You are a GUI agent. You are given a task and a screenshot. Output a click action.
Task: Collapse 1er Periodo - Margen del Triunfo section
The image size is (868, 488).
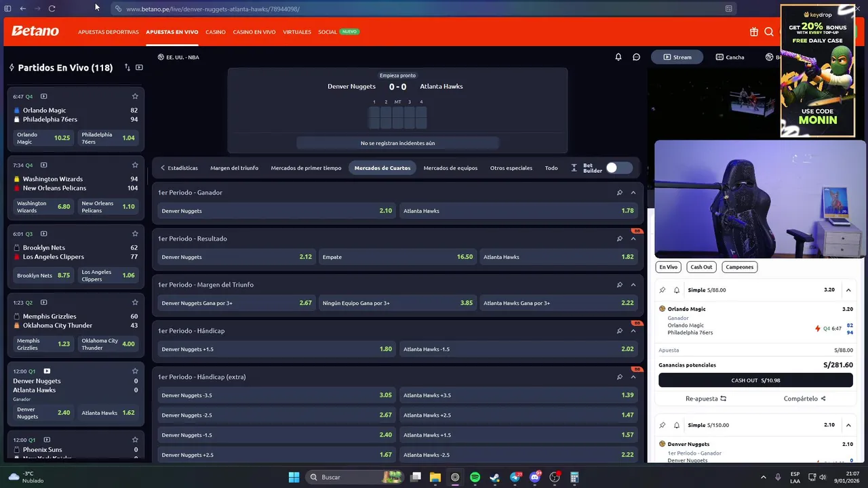click(x=633, y=285)
